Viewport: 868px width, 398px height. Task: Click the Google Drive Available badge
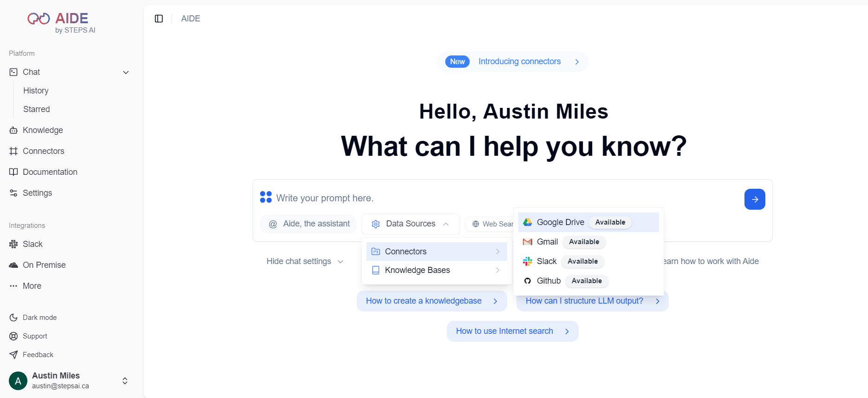pos(610,222)
